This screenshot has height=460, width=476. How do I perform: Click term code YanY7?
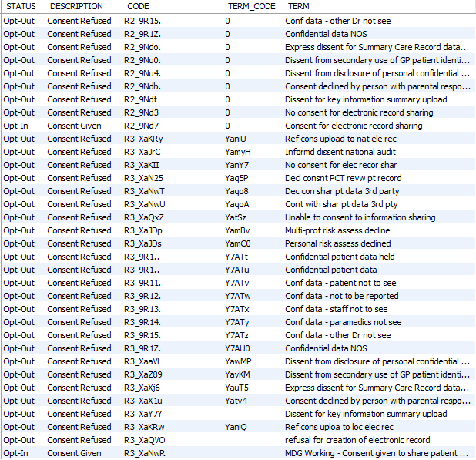tap(236, 165)
